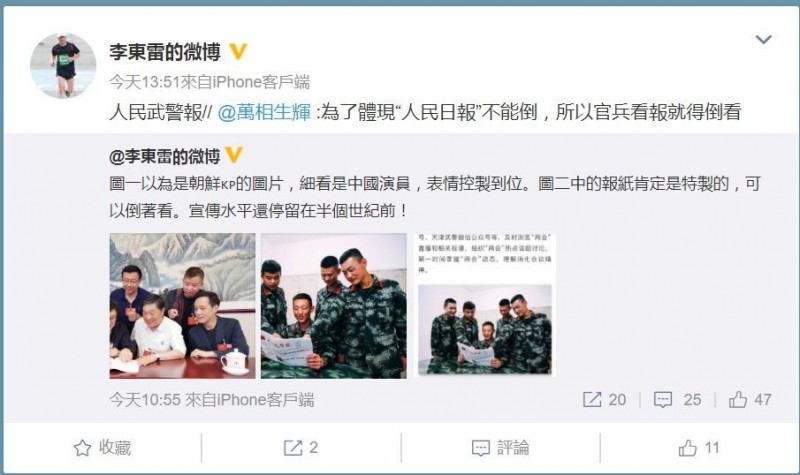
Task: Open the 評論 comment section
Action: coord(501,448)
